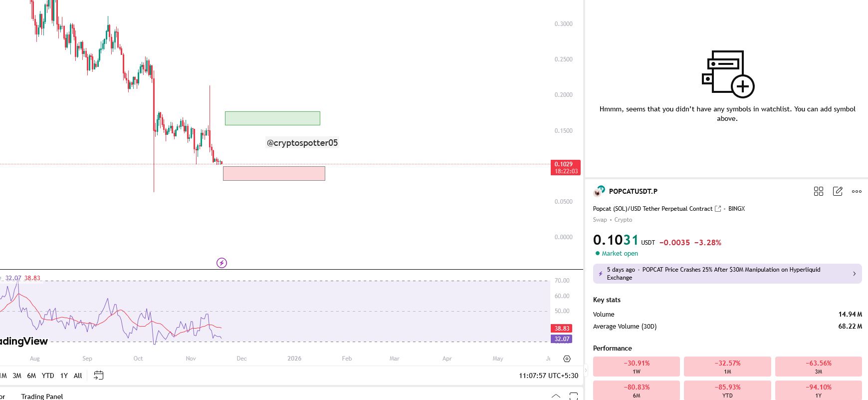Select the 1Y time range button
Screen dimensions: 868x400
pos(64,376)
